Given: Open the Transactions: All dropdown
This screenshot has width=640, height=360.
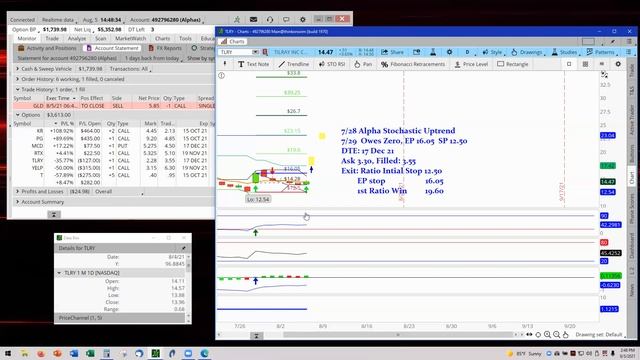Looking at the screenshot, I should (131, 69).
